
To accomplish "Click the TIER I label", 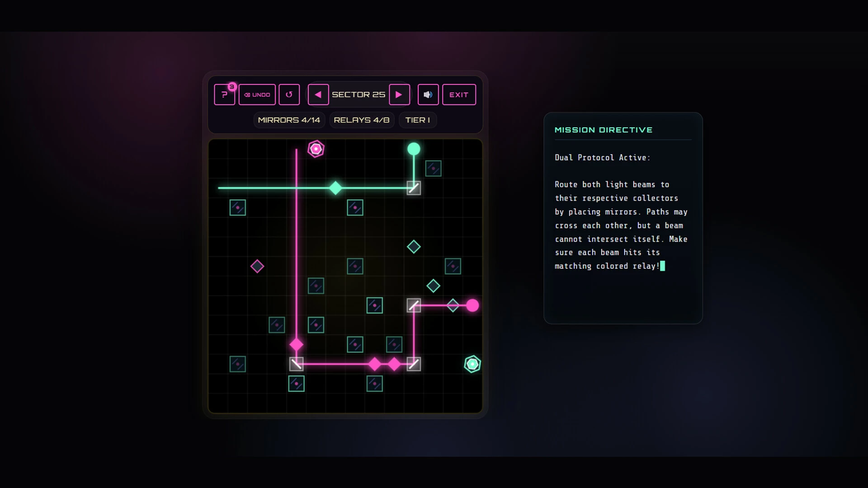I will coord(418,120).
